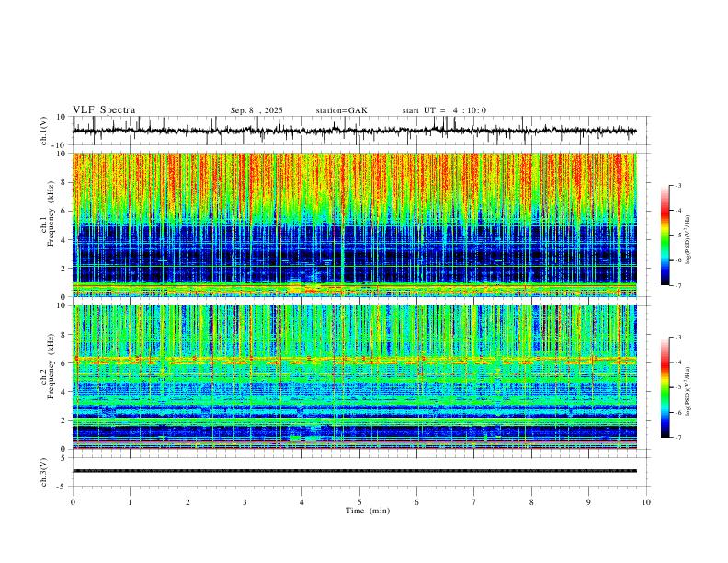Click the lower PSD color bar
Screen dimensions: 728x563
click(665, 387)
